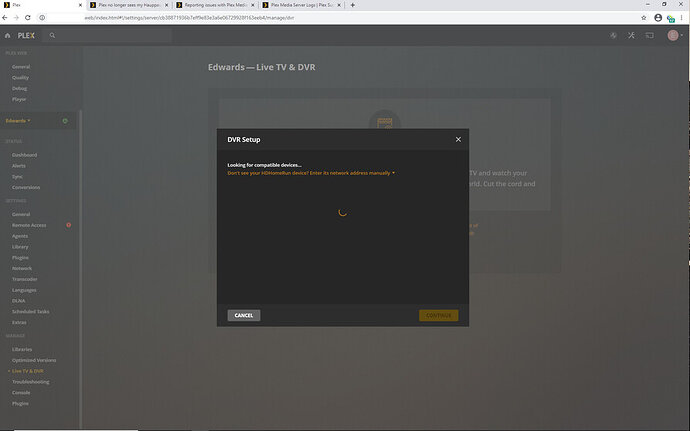
Task: Click the Remote Access red warning icon
Action: [69, 225]
